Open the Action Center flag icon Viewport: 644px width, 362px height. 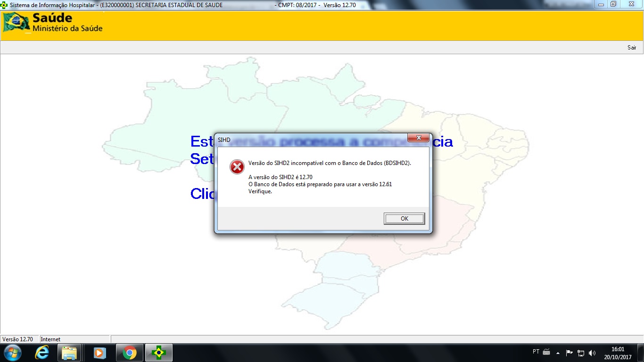pyautogui.click(x=569, y=353)
